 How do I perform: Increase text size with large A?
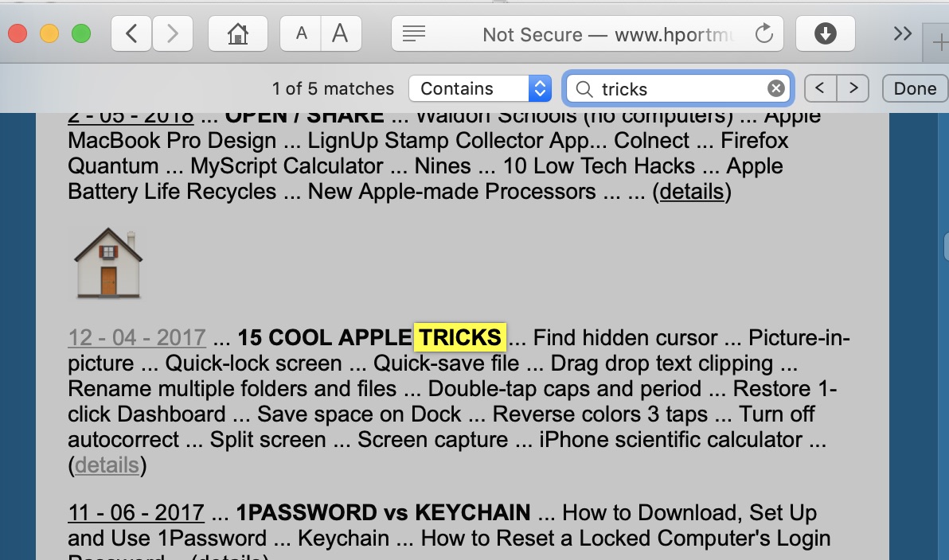(x=341, y=33)
